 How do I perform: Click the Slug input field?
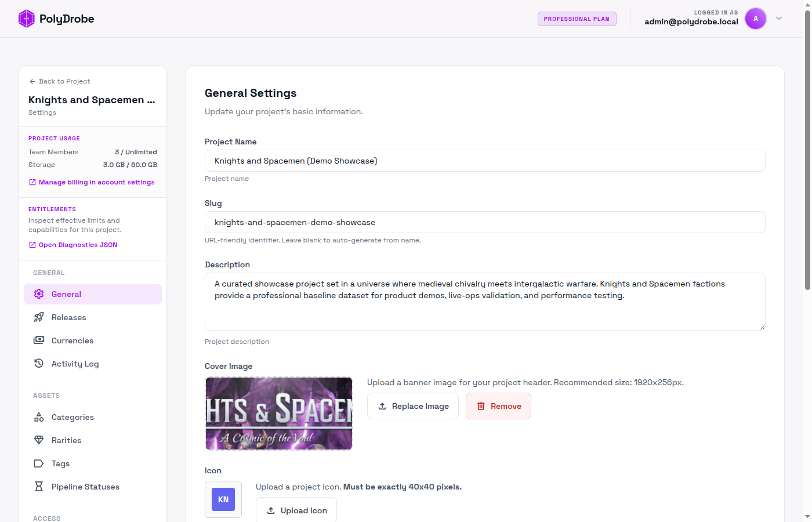pyautogui.click(x=484, y=222)
